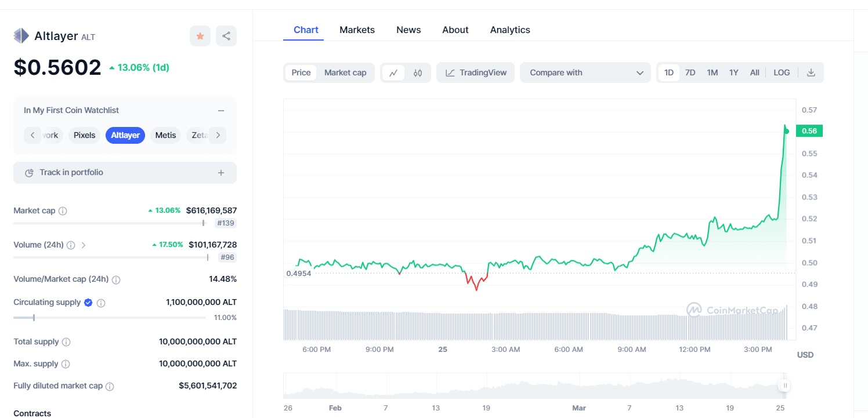Click the circulating supply verified badge
The height and width of the screenshot is (418, 868).
(88, 302)
